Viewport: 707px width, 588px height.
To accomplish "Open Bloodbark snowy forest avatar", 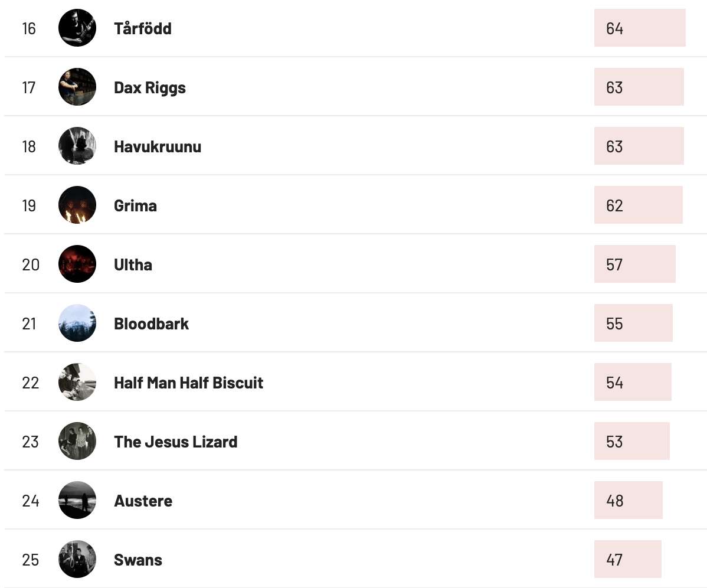I will 77,324.
